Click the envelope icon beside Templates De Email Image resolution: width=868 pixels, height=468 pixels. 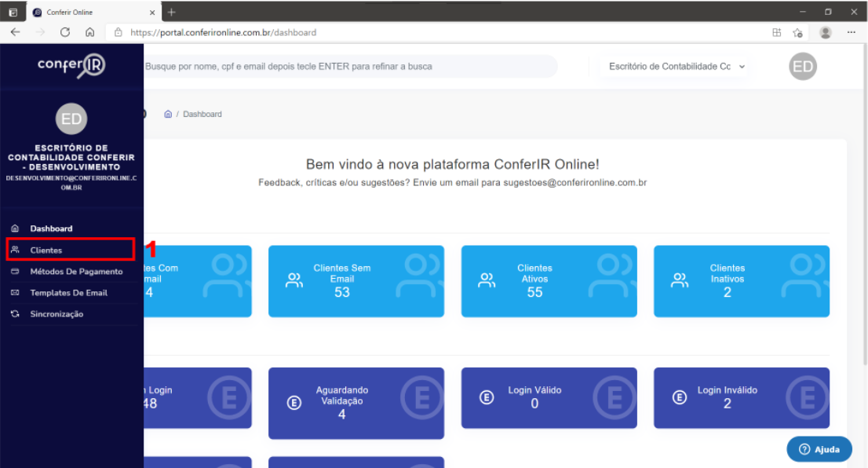pos(15,292)
